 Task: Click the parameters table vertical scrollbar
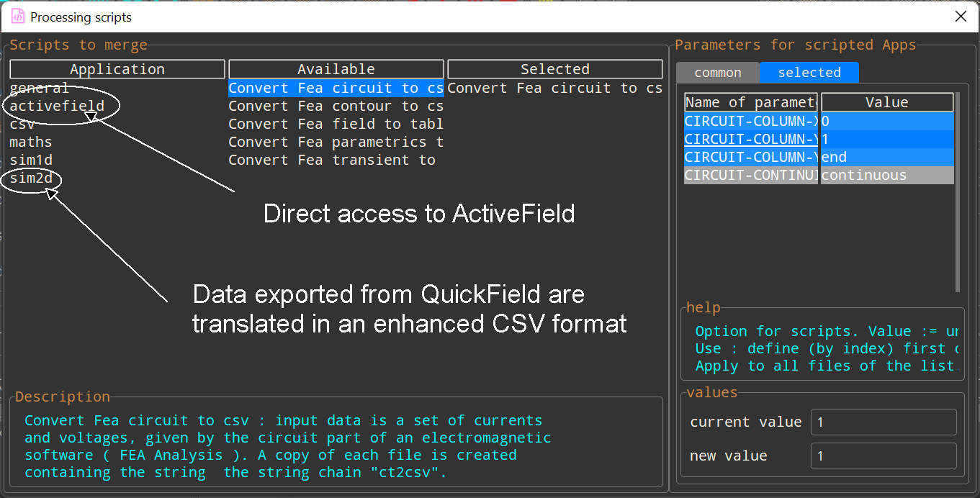coord(957,191)
